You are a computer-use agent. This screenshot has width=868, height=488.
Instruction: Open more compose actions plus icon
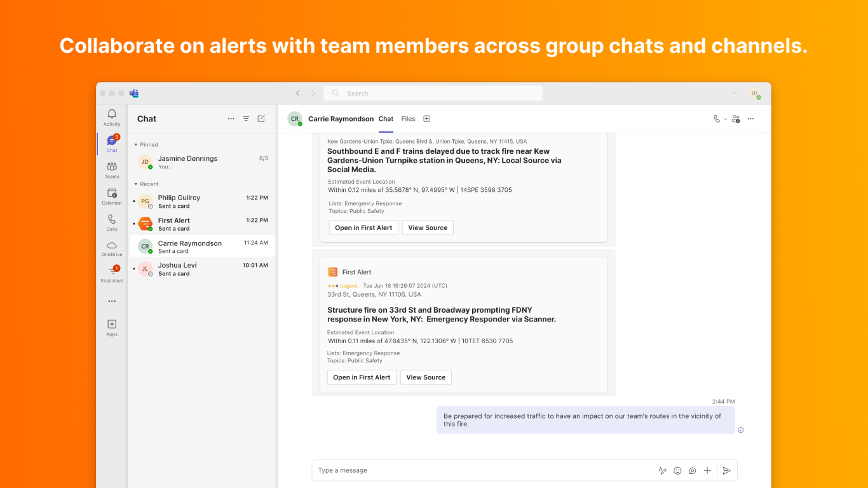pos(707,471)
